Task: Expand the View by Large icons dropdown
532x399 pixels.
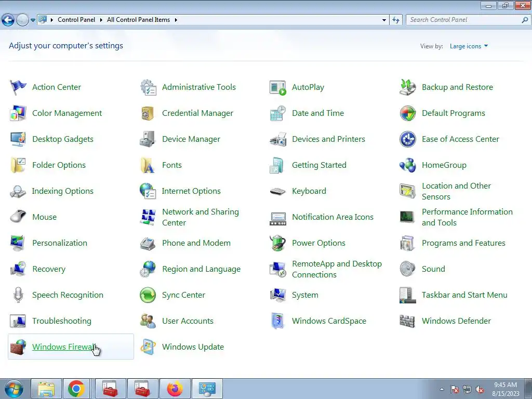Action: 469,46
